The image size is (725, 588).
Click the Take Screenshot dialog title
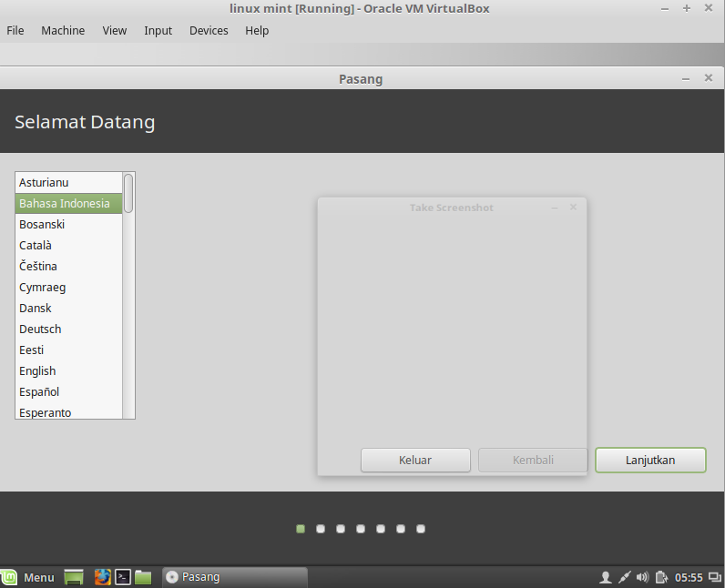click(451, 208)
